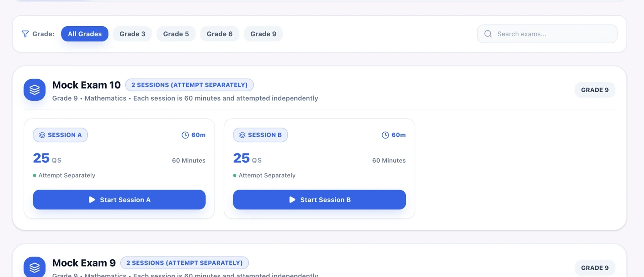
Task: Click Attempt Separately status on Session A
Action: coord(64,175)
